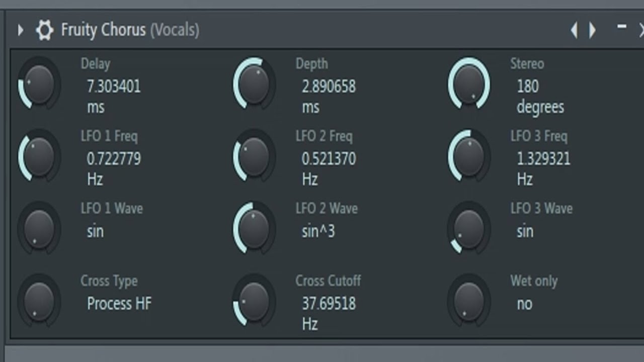
Task: Click the LFO 3 Freq knob
Action: click(469, 156)
